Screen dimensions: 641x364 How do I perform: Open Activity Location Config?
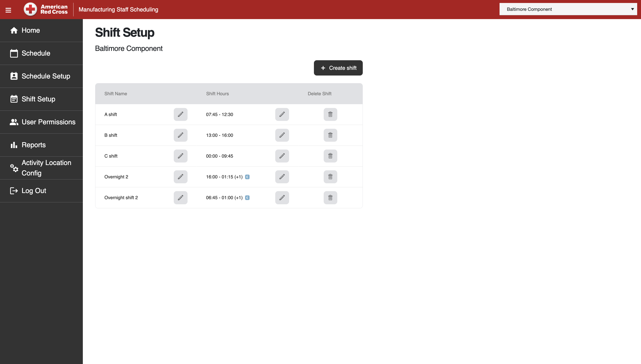(41, 168)
